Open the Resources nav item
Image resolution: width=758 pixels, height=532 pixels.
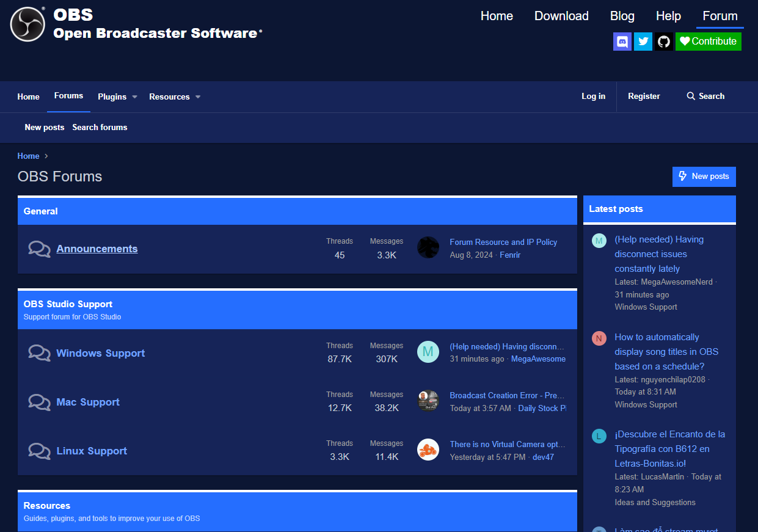pyautogui.click(x=169, y=97)
